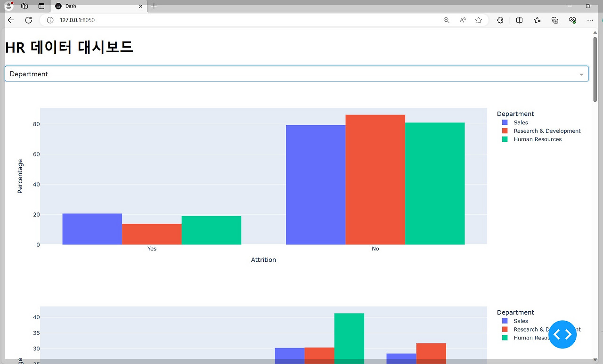Click the green Human Resources swatch in upper legend
This screenshot has width=603, height=364.
505,139
